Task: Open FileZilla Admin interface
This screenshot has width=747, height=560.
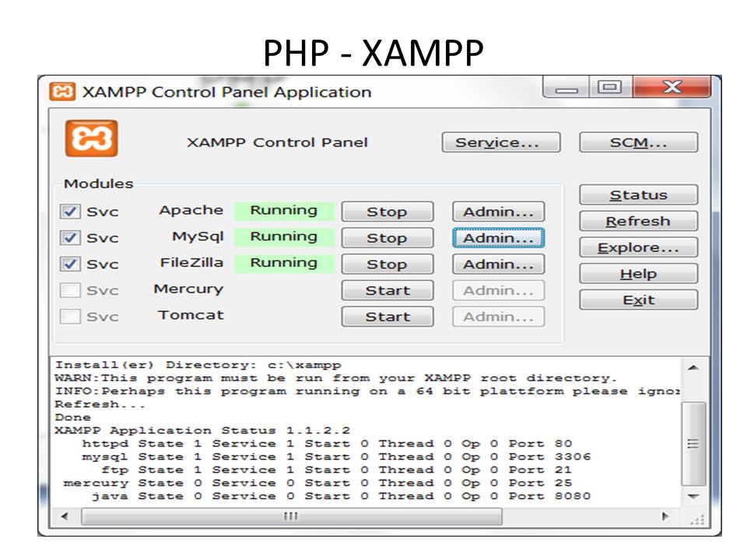Action: tap(498, 264)
